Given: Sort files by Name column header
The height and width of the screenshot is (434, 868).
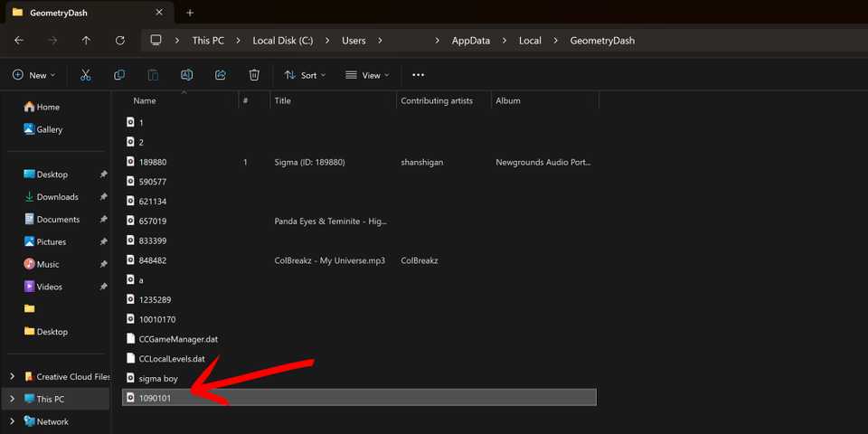Looking at the screenshot, I should pos(145,100).
